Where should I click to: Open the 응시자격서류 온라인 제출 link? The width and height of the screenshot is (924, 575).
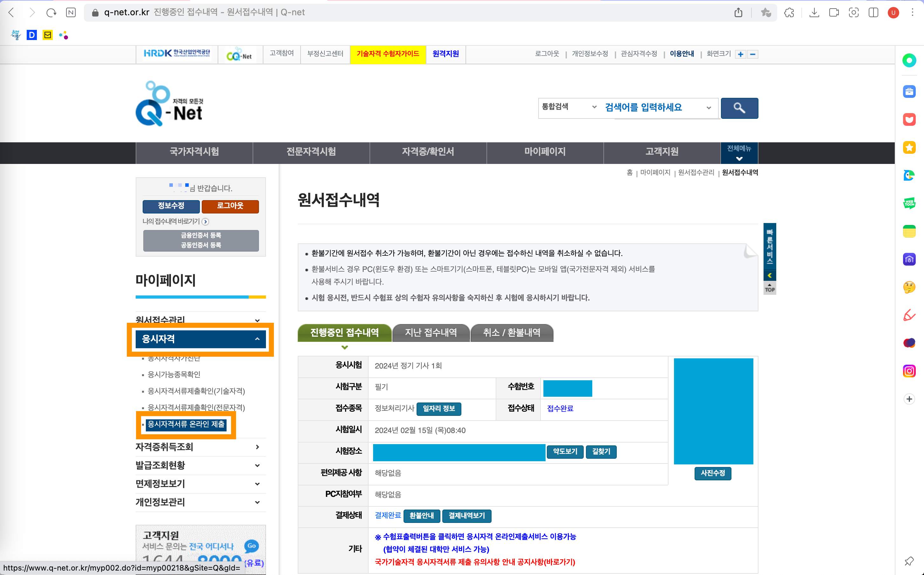pyautogui.click(x=186, y=424)
